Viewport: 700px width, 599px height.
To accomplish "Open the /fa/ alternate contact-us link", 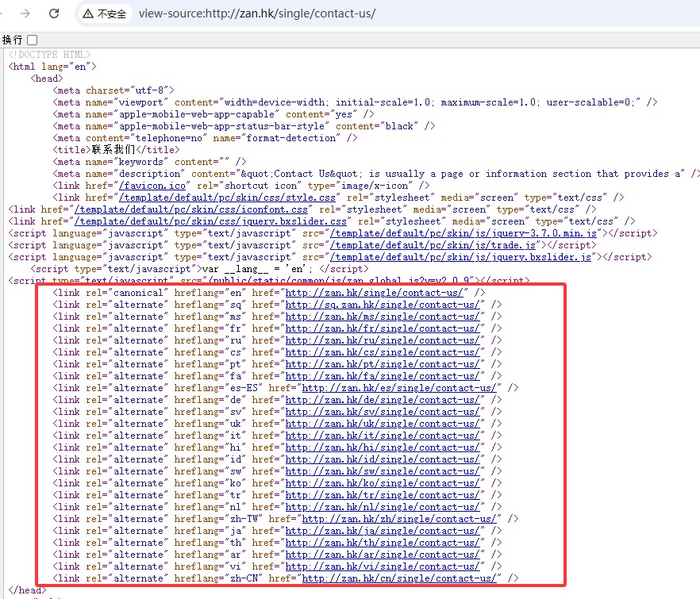I will click(x=383, y=376).
